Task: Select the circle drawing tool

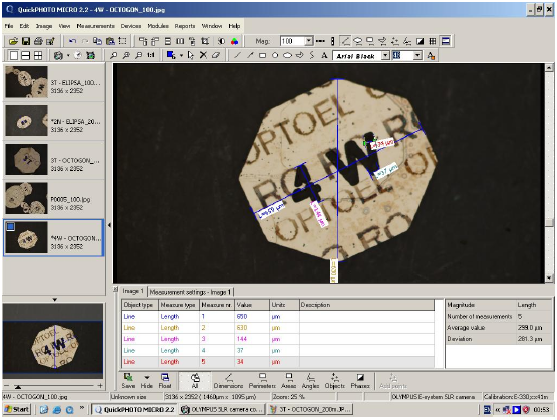Action: (275, 55)
